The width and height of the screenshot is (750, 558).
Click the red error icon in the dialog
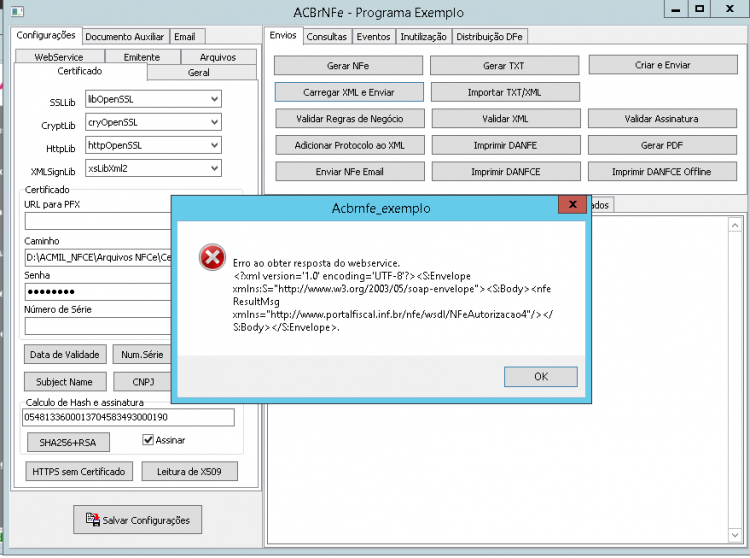212,257
